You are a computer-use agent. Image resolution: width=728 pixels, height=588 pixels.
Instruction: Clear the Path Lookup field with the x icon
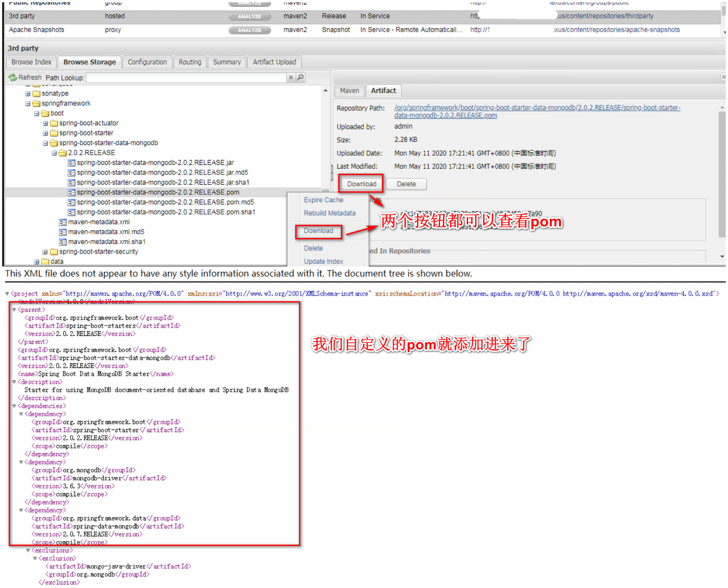[x=291, y=77]
